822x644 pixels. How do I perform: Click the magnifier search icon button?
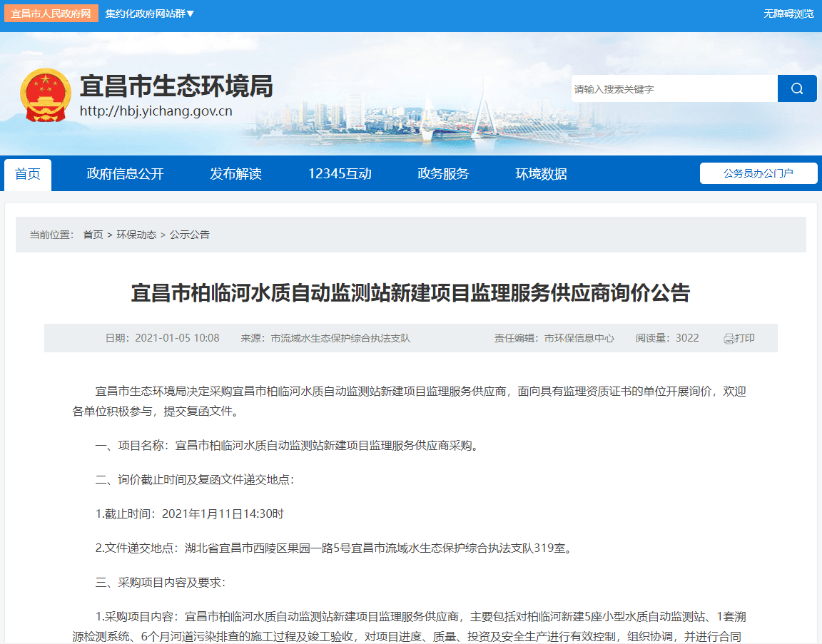797,88
